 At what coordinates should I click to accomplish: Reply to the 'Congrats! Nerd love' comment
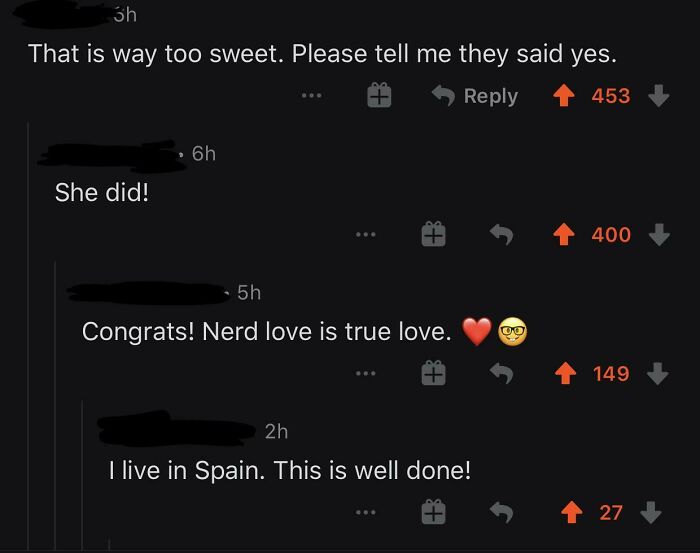click(500, 374)
